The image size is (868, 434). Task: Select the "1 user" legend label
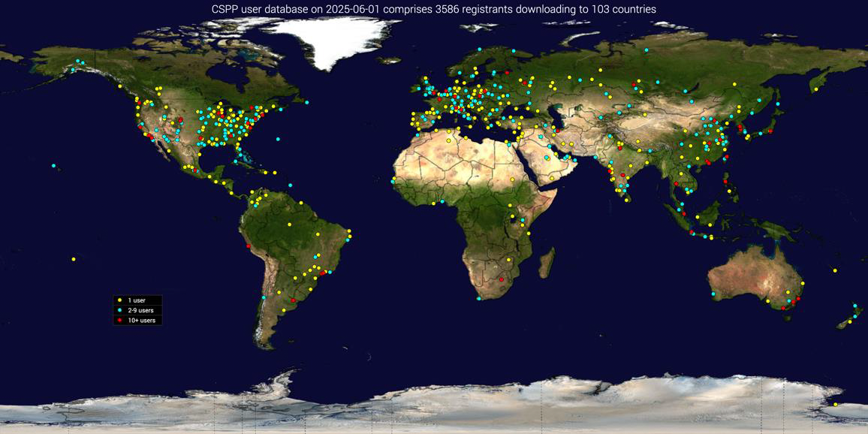[x=137, y=300]
